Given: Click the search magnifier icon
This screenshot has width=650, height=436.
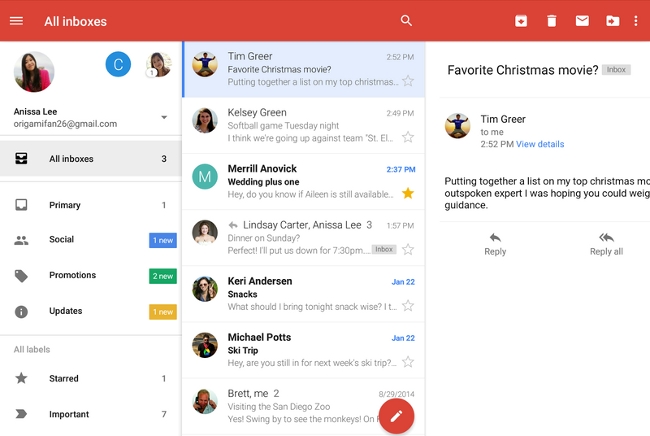Looking at the screenshot, I should click(x=406, y=21).
